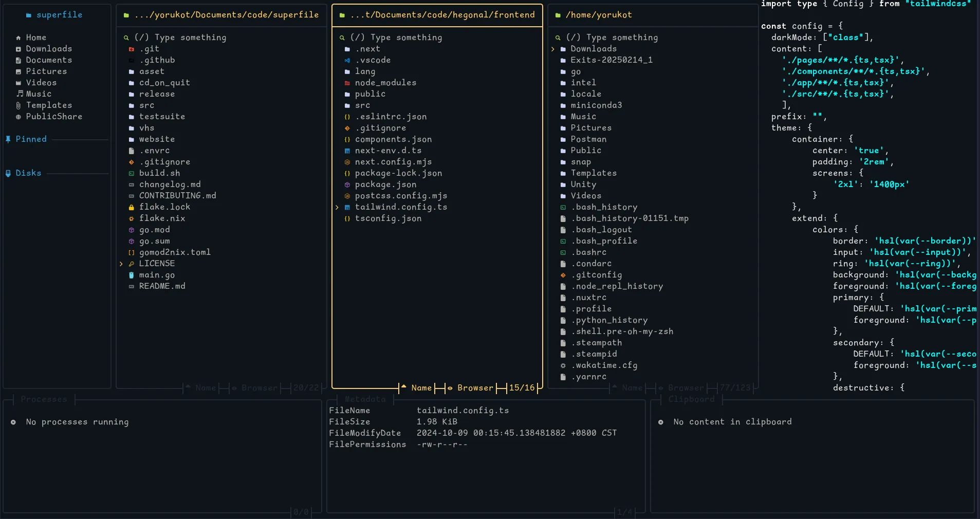Click the Pinned section icon
Screen dimensions: 980x519
pos(8,139)
